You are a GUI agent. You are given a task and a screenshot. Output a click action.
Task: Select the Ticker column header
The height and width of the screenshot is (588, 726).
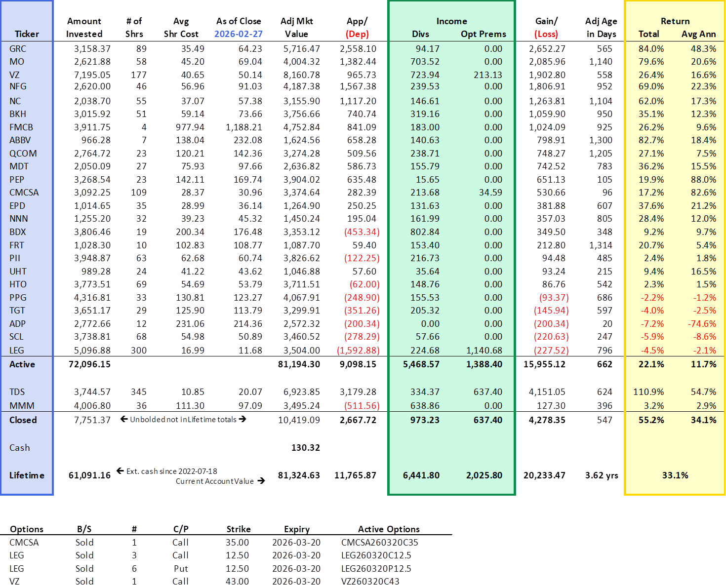pos(27,34)
